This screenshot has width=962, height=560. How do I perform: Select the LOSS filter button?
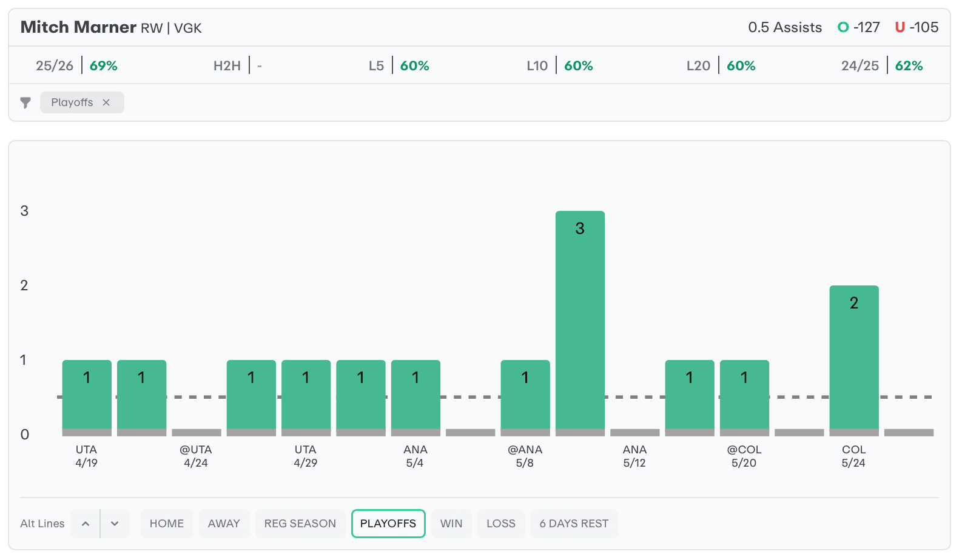coord(501,524)
